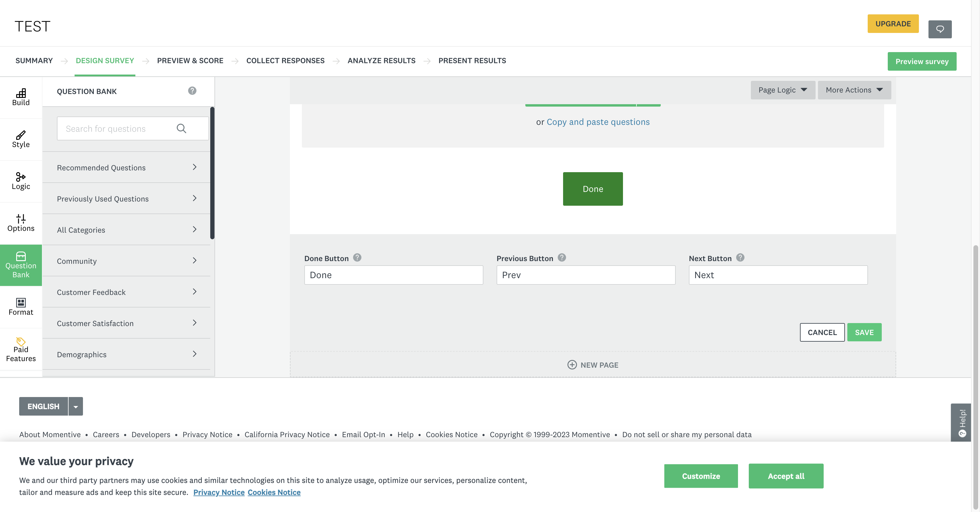The height and width of the screenshot is (512, 980).
Task: Click the green Save button
Action: pos(864,332)
